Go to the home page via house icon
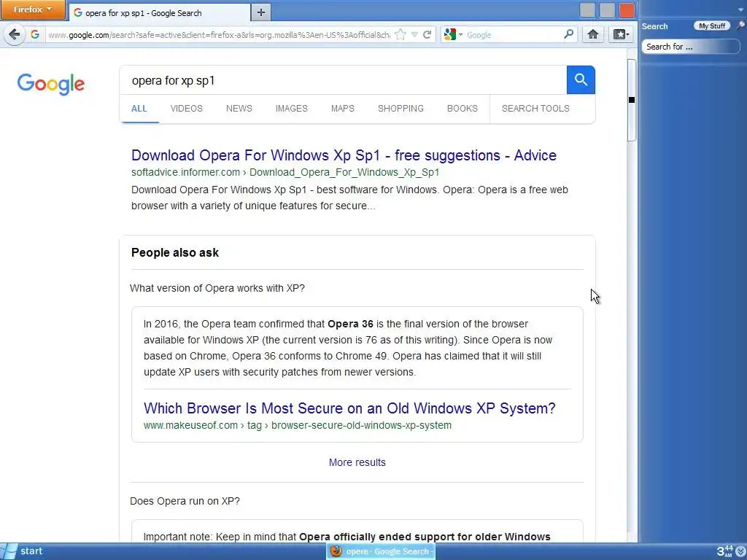 [593, 34]
